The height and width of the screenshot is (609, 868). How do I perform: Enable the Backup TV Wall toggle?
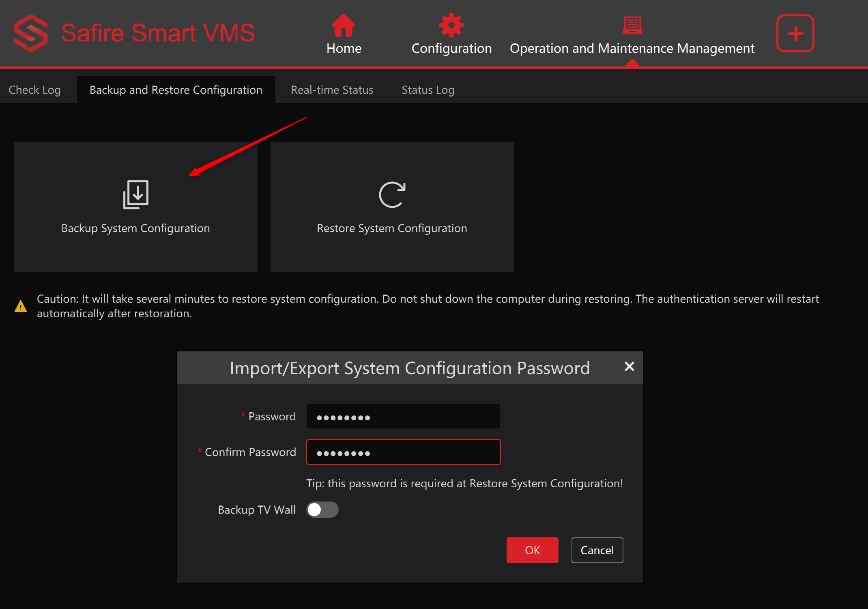pyautogui.click(x=322, y=510)
